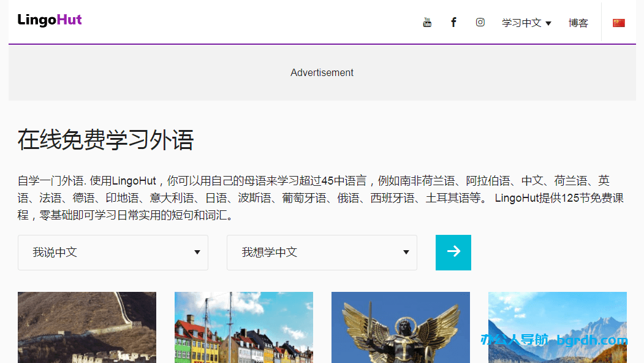The height and width of the screenshot is (363, 644).
Task: Open the 我想学中文 target language dropdown
Action: [322, 253]
